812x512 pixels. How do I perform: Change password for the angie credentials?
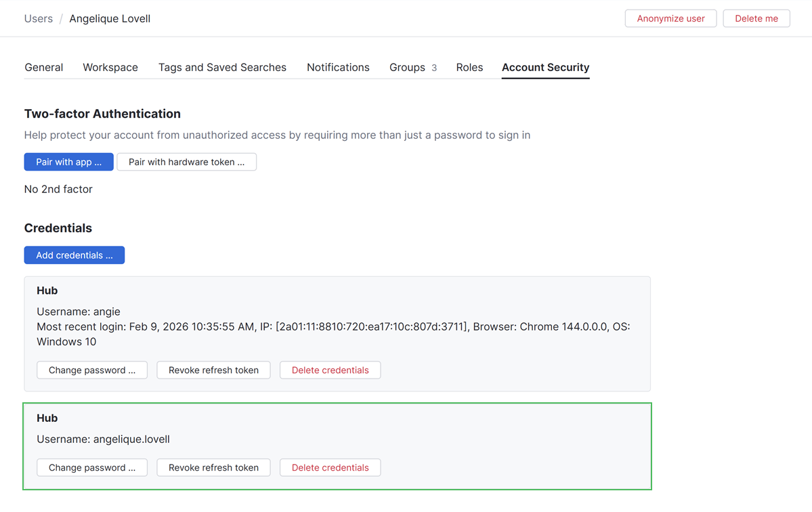pyautogui.click(x=92, y=370)
